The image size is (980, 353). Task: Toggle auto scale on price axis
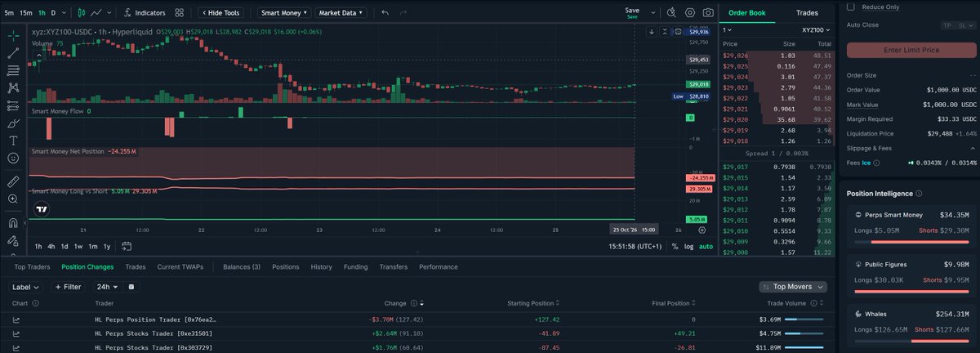706,246
